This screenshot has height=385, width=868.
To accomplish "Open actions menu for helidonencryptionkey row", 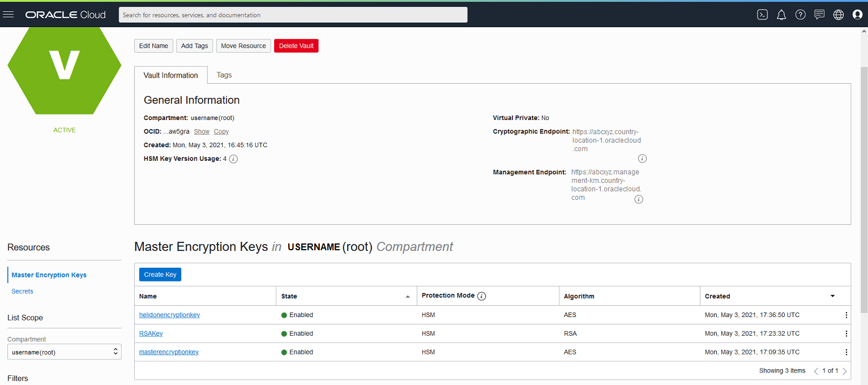I will pos(846,315).
